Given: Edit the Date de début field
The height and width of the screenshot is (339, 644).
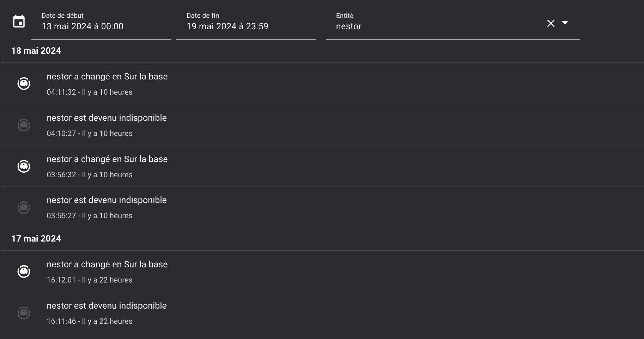Looking at the screenshot, I should click(101, 26).
